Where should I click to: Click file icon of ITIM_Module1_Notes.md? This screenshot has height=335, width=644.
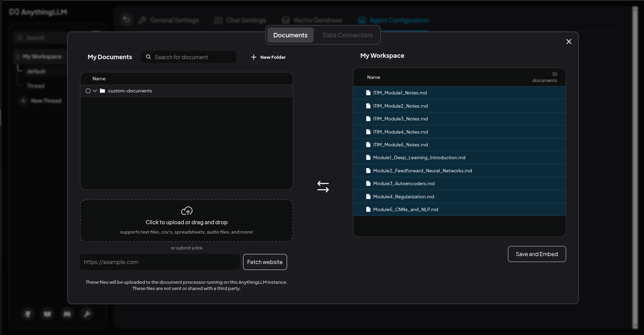(x=368, y=93)
